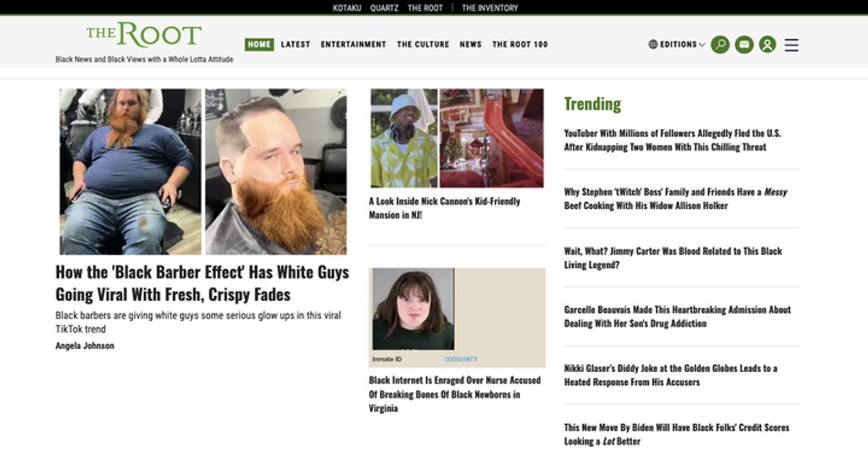Image resolution: width=868 pixels, height=456 pixels.
Task: Open the user account icon
Action: [x=767, y=45]
